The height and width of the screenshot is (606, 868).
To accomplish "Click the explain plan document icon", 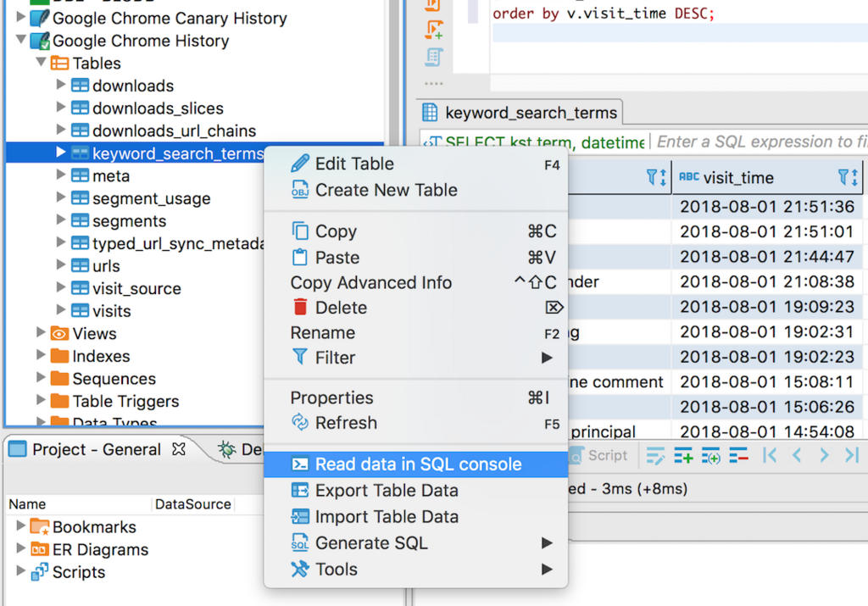I will coord(433,57).
